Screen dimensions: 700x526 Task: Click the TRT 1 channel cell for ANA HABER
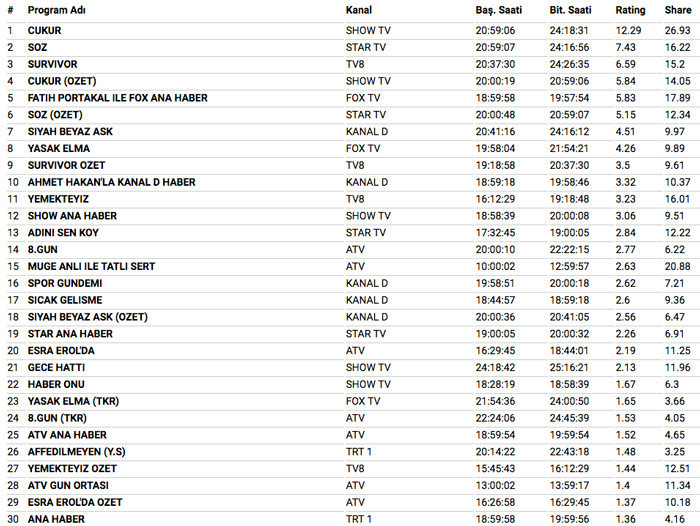(361, 519)
